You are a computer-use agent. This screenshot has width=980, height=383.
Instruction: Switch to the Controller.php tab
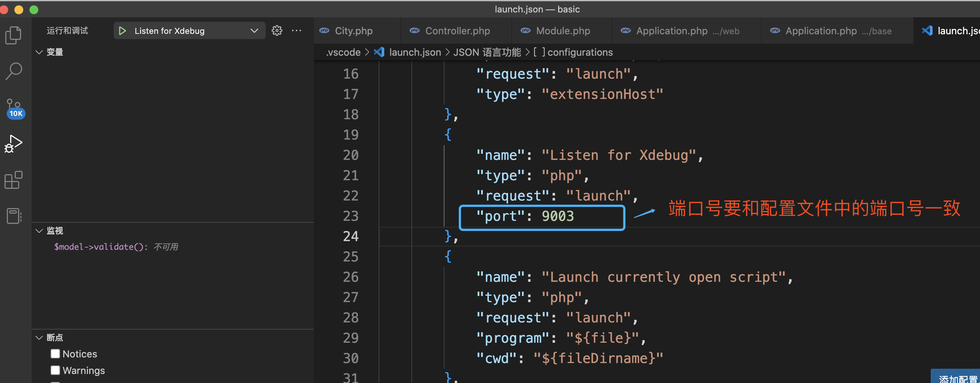(456, 30)
